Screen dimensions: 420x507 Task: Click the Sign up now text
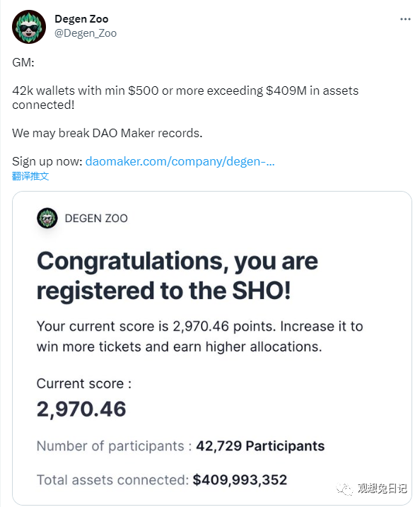pos(47,161)
